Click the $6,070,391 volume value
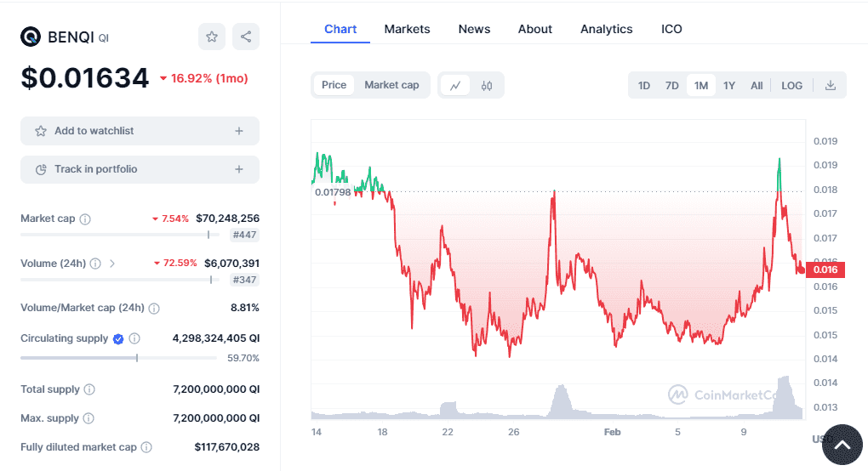Screen dimensions: 868x471 pyautogui.click(x=231, y=264)
